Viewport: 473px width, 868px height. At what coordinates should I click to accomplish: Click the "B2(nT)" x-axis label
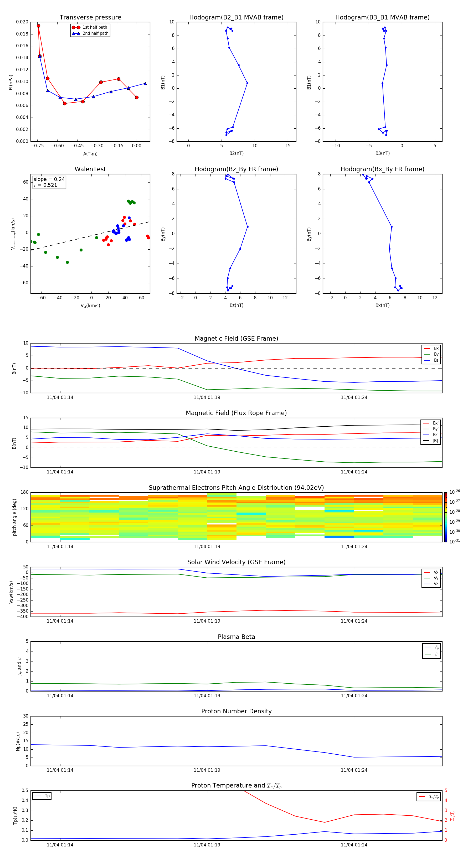(x=236, y=154)
